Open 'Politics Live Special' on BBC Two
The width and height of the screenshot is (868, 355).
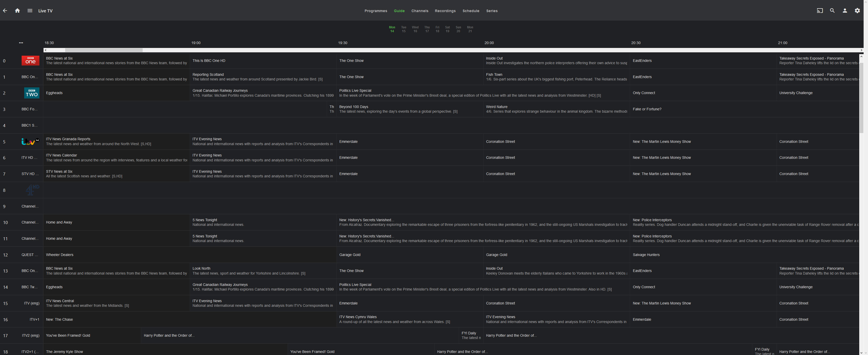pyautogui.click(x=483, y=93)
